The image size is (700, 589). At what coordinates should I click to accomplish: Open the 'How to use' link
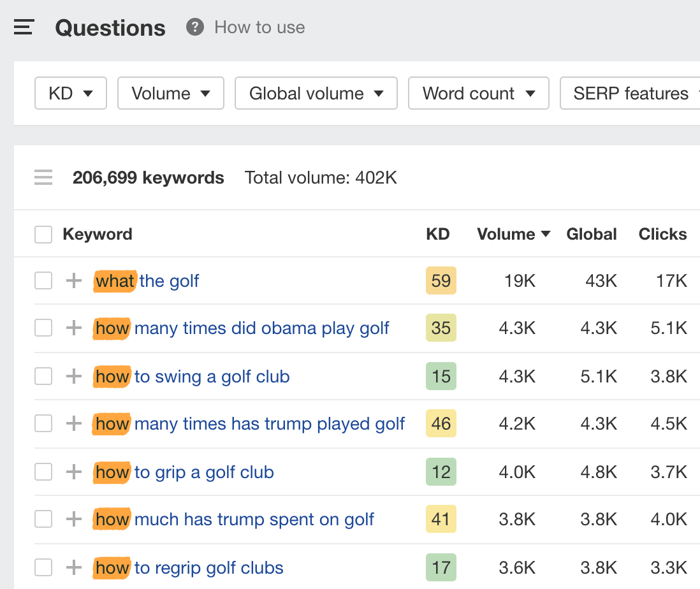pos(259,27)
